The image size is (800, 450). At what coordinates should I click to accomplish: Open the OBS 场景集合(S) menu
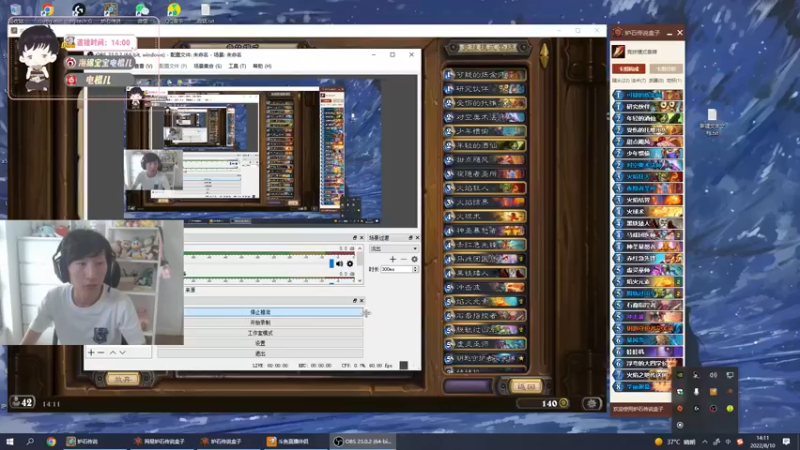point(207,66)
